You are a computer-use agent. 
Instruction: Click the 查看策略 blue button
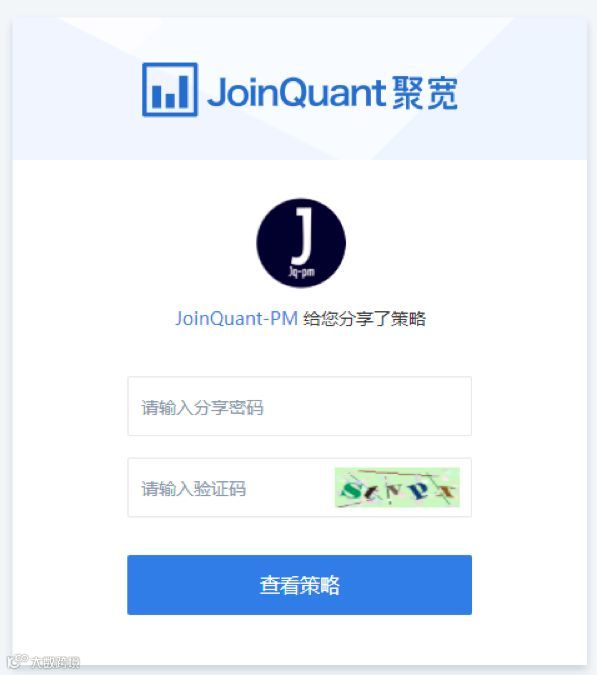300,585
